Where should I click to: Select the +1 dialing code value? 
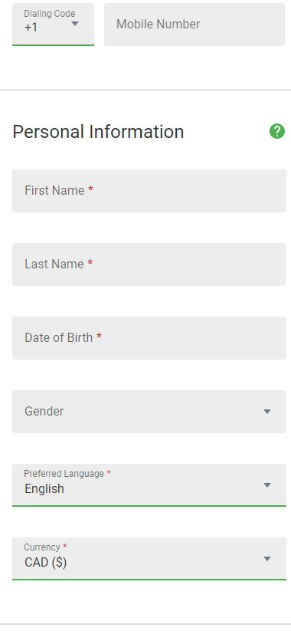(31, 28)
